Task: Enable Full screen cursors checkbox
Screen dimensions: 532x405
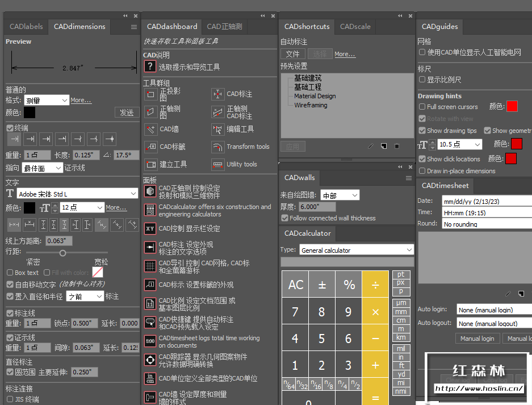Action: (422, 107)
